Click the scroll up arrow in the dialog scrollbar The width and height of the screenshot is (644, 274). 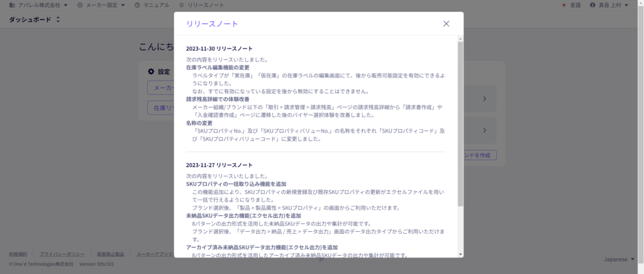click(460, 38)
